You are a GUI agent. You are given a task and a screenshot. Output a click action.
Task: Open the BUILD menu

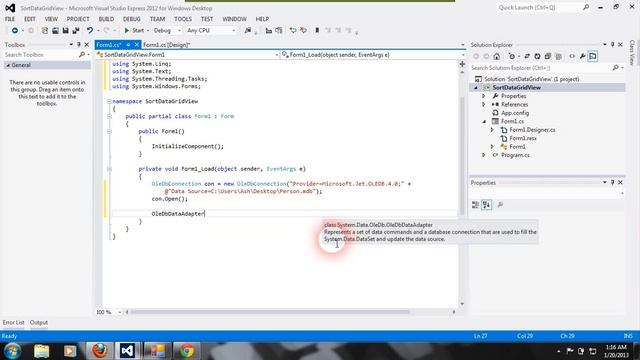pos(106,19)
